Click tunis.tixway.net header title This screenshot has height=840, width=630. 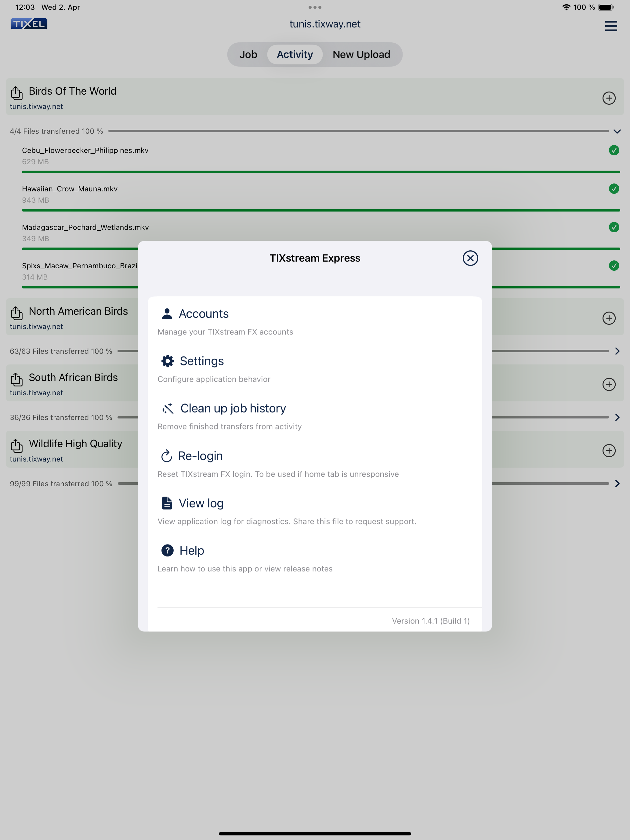coord(325,24)
